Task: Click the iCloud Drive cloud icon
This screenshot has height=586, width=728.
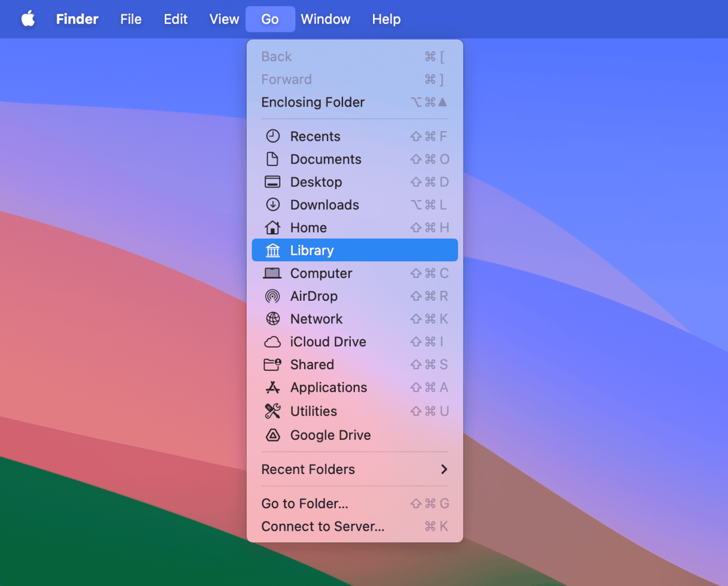Action: [273, 342]
